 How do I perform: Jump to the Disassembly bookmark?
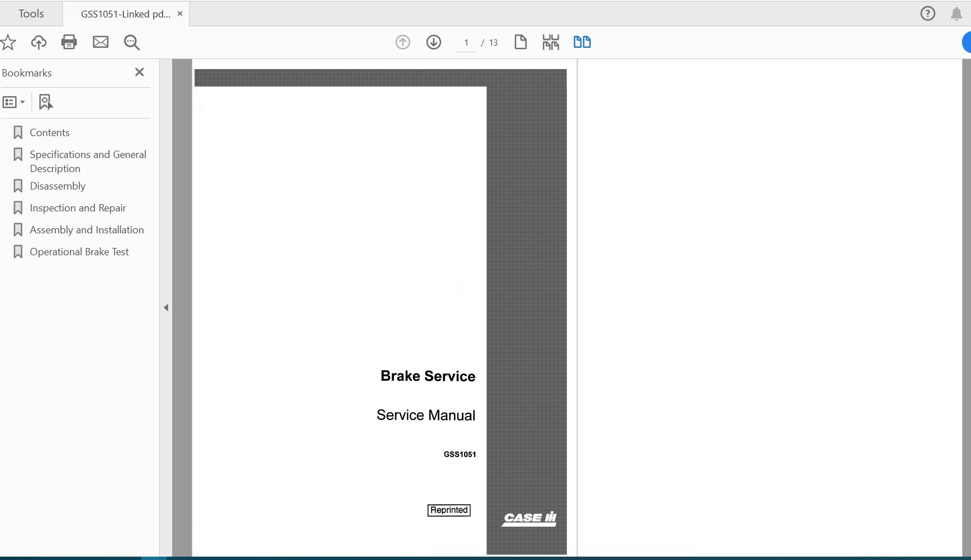57,186
